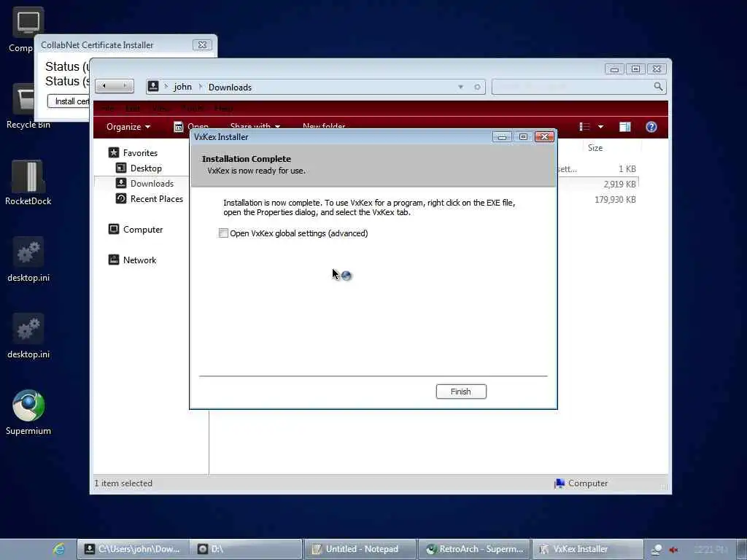Open Internet Explorer from taskbar
This screenshot has height=560, width=747.
pyautogui.click(x=59, y=549)
